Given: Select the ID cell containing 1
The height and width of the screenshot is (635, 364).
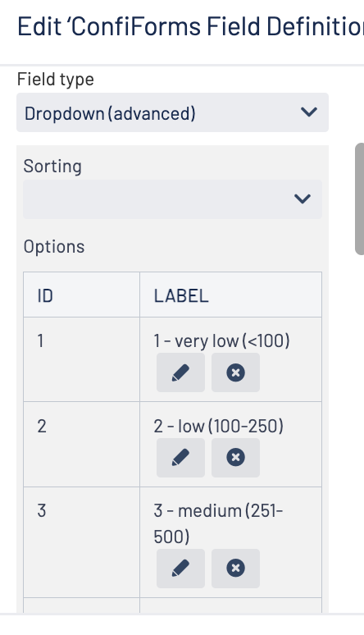Looking at the screenshot, I should (x=81, y=359).
